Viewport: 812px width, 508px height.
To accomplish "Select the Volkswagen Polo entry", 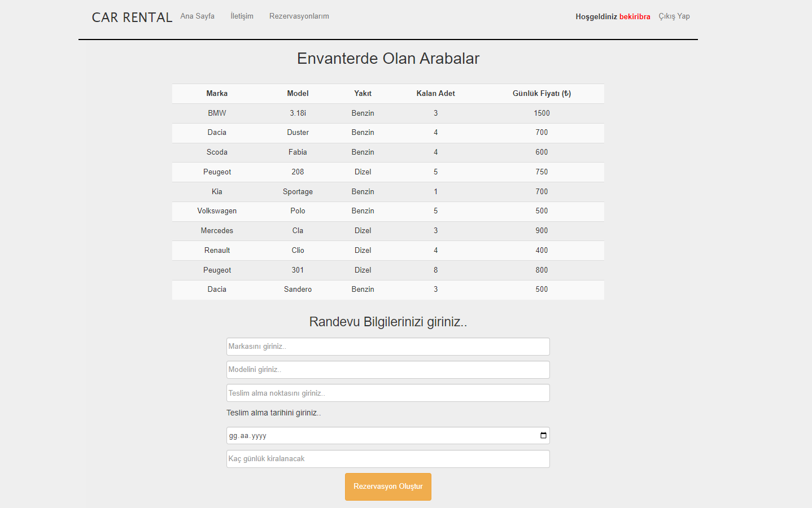I will [388, 211].
